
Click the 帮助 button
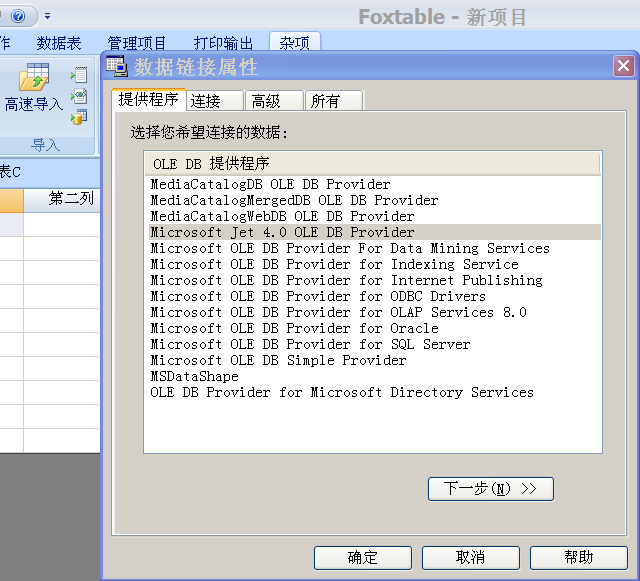578,557
